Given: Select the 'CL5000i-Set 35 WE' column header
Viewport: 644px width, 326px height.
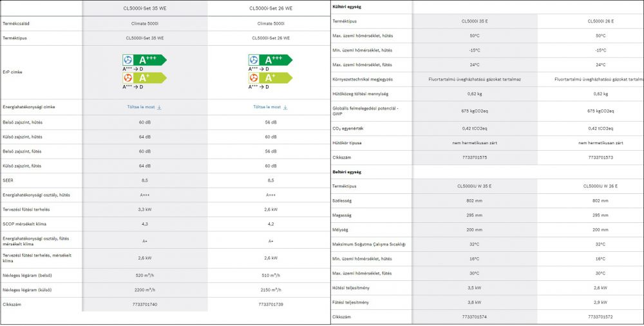Looking at the screenshot, I should coord(144,8).
